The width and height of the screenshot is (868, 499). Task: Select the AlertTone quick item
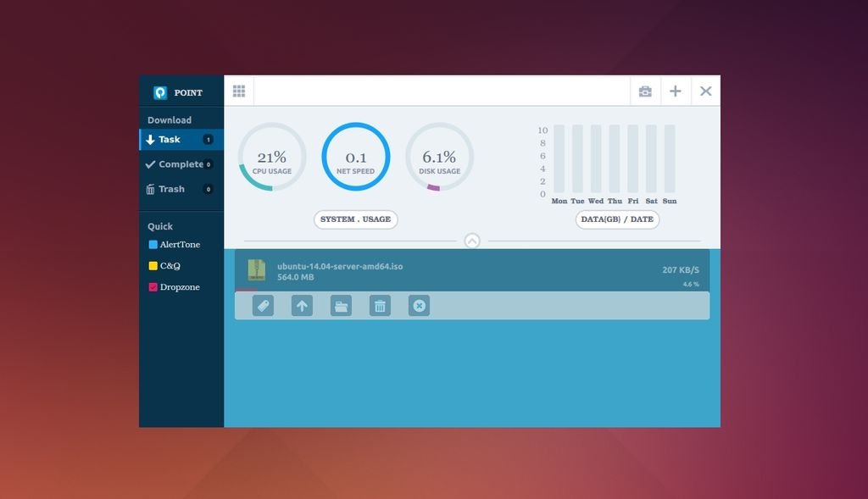tap(175, 245)
